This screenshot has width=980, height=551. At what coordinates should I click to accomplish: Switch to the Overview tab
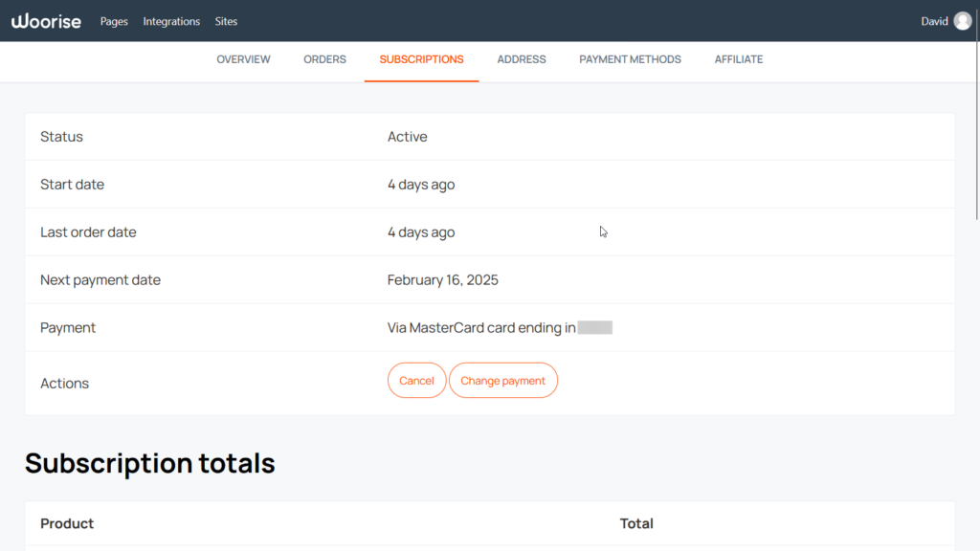point(243,59)
